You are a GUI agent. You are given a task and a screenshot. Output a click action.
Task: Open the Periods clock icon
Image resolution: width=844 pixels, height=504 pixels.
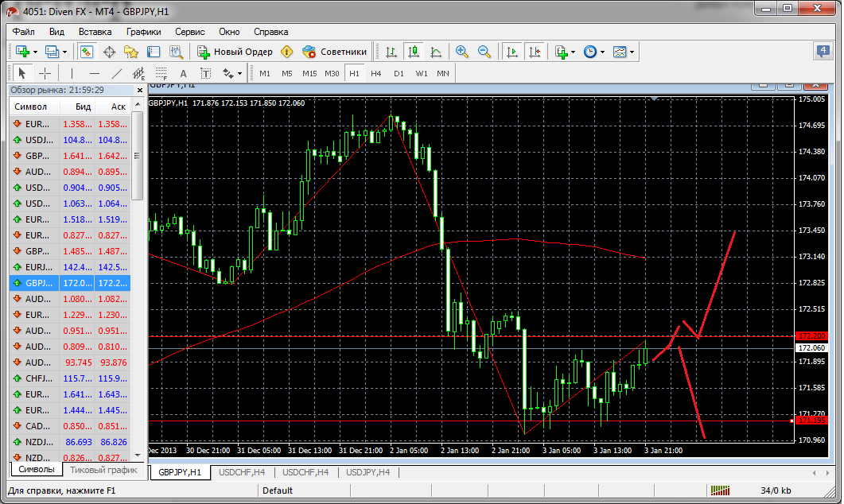tap(590, 52)
